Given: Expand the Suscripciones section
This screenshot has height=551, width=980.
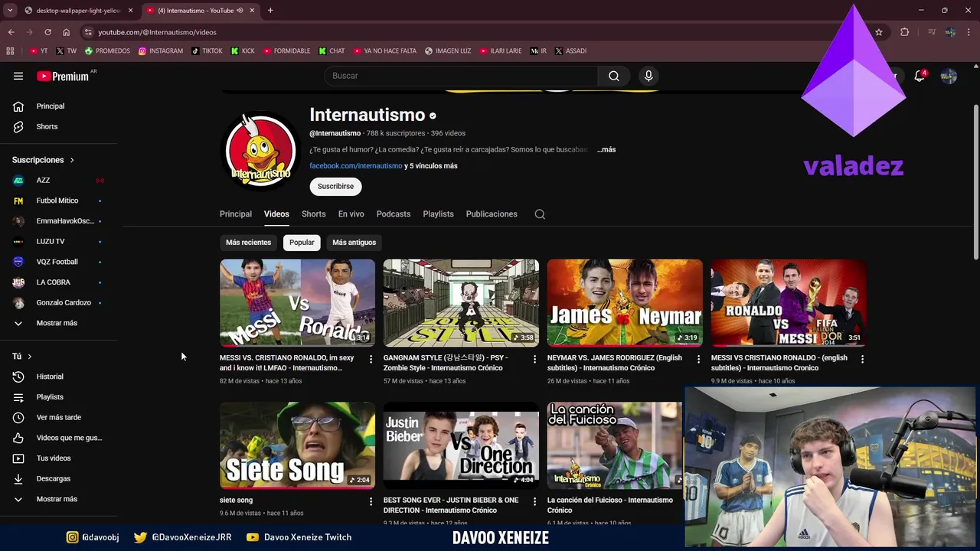Looking at the screenshot, I should click(x=43, y=160).
